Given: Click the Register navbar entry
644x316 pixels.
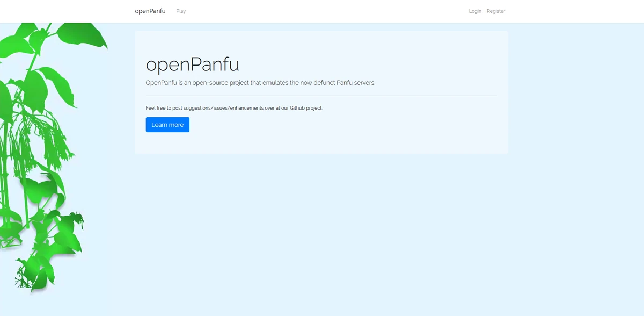Looking at the screenshot, I should 495,11.
